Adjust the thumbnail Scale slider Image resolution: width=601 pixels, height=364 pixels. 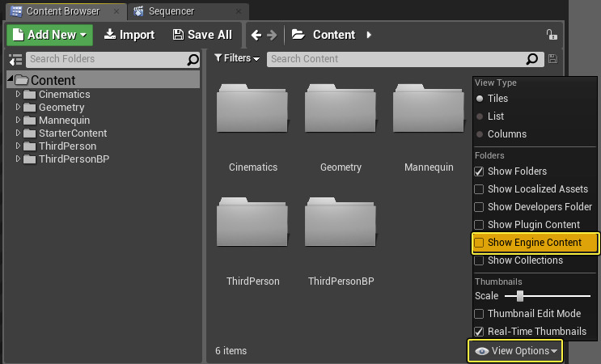coord(520,296)
